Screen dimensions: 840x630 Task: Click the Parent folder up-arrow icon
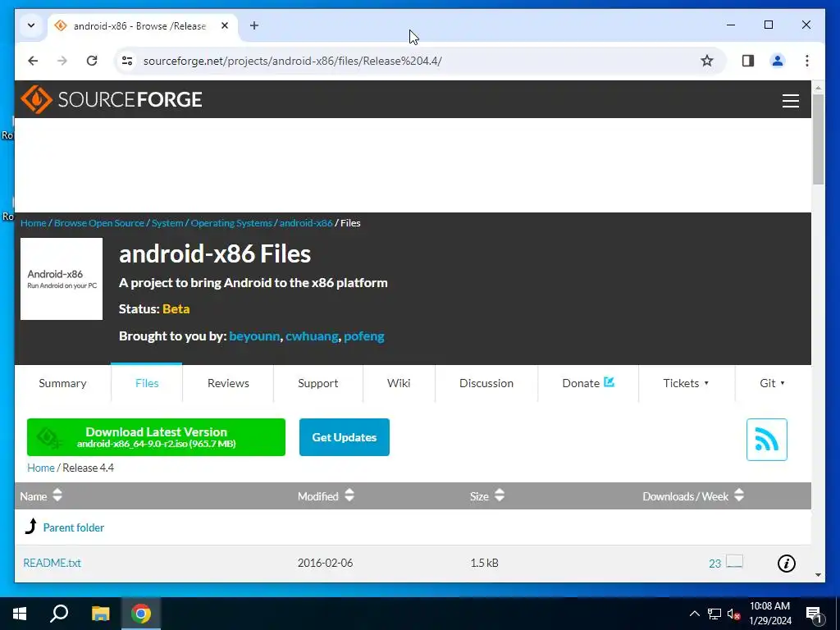31,527
